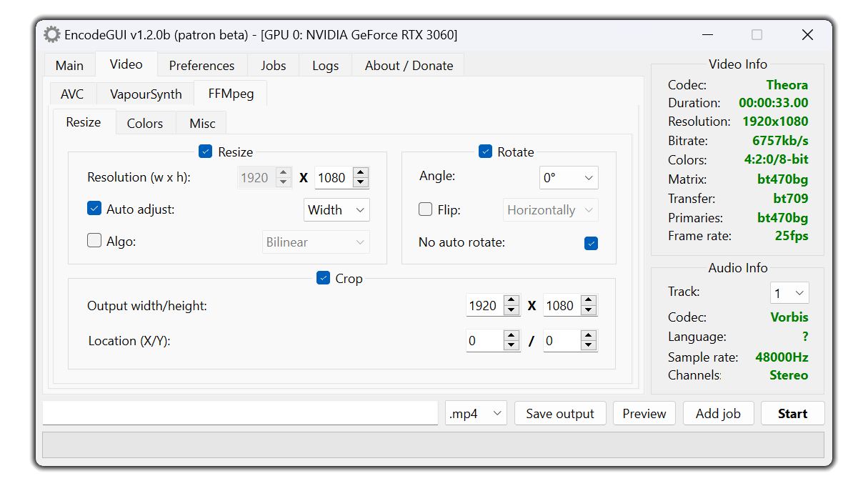Open the Auto adjust Width dropdown
This screenshot has width=868, height=486.
tap(336, 210)
